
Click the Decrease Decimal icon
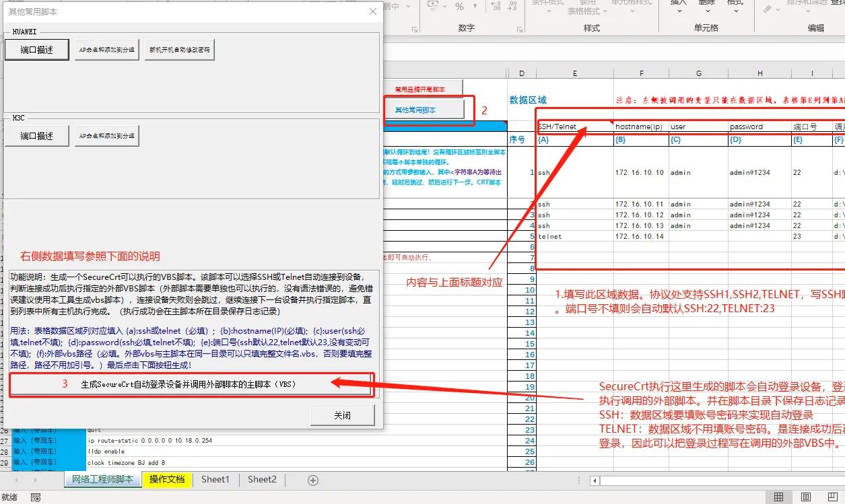tap(514, 7)
